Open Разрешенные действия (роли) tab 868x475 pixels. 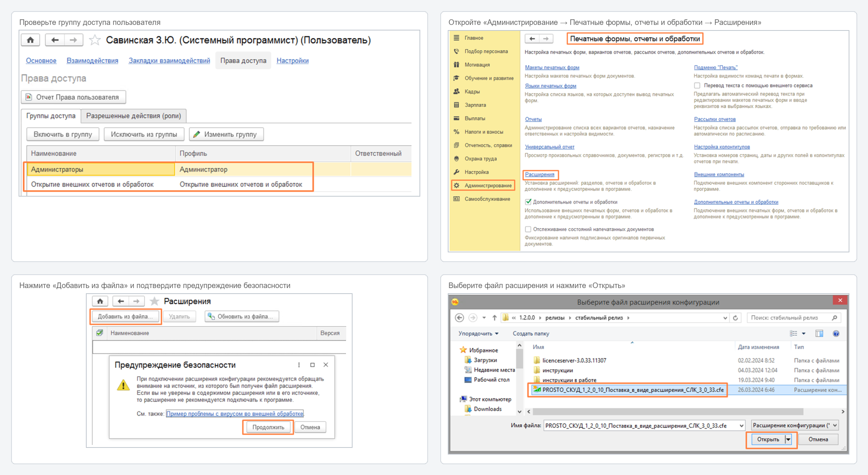click(134, 116)
